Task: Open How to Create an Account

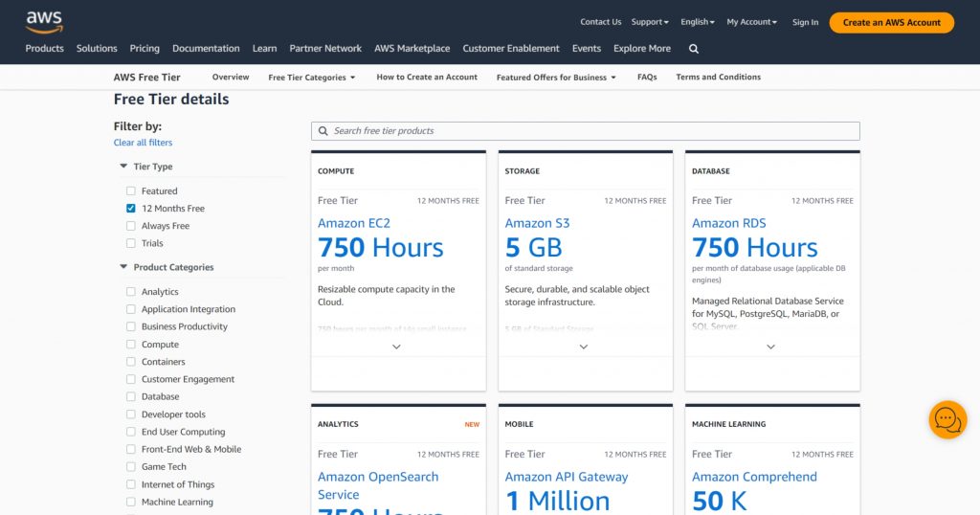Action: click(x=427, y=77)
